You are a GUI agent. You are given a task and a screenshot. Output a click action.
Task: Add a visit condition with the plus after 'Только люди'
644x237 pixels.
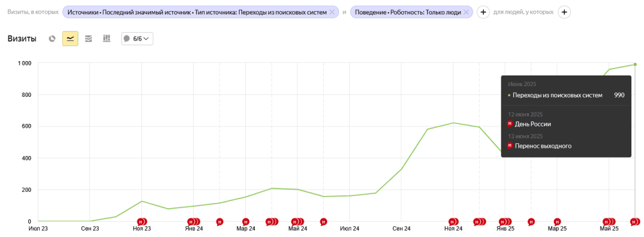click(x=484, y=13)
